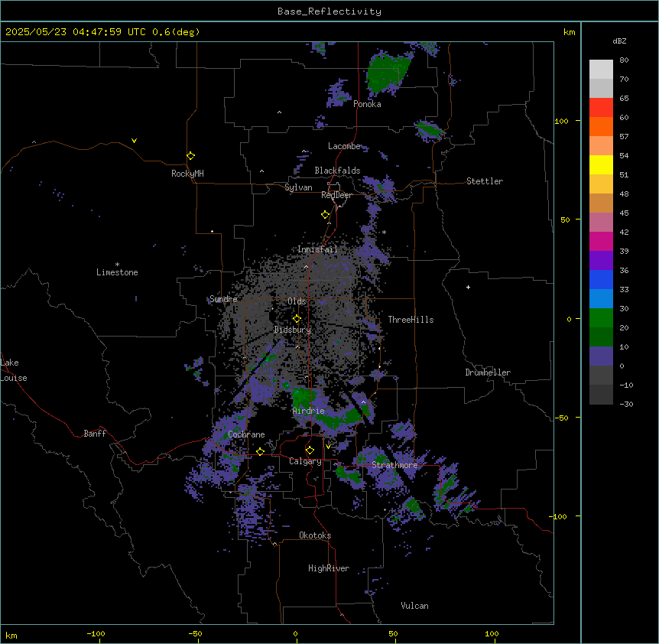Image resolution: width=659 pixels, height=644 pixels.
Task: Click the Drumheller town label
Action: (x=488, y=372)
